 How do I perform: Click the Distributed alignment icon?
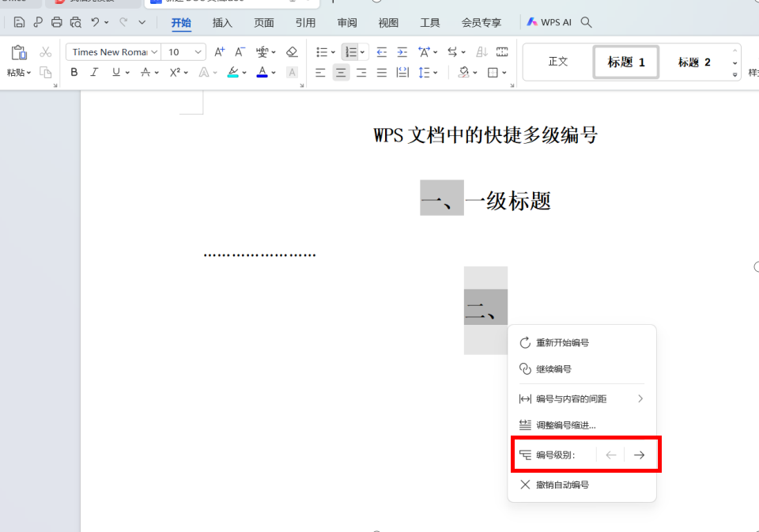402,73
